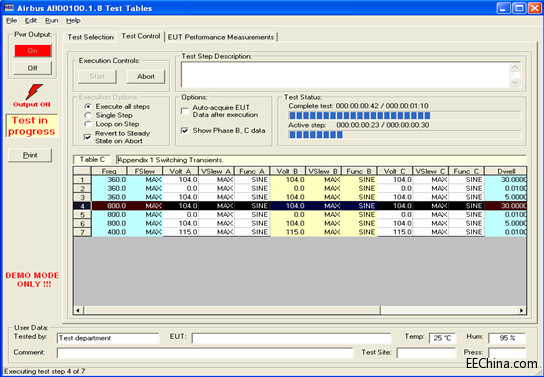
Task: Click the Test Site input field
Action: (426, 353)
